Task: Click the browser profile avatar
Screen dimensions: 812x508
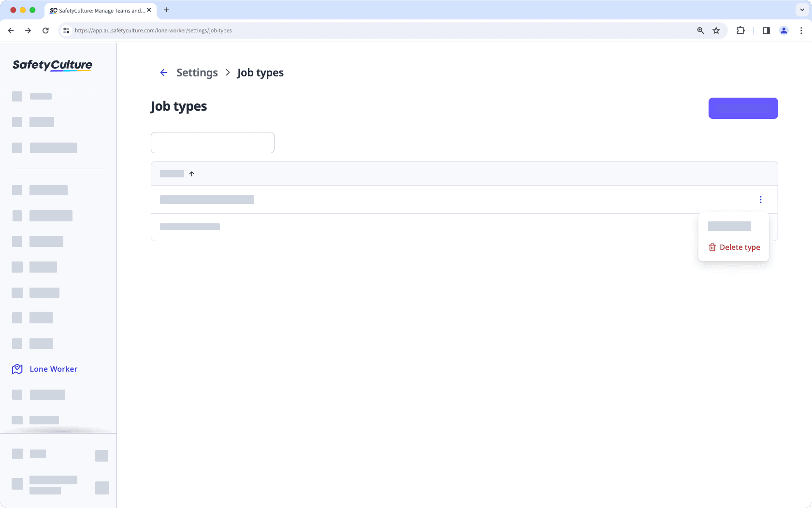Action: [x=784, y=30]
